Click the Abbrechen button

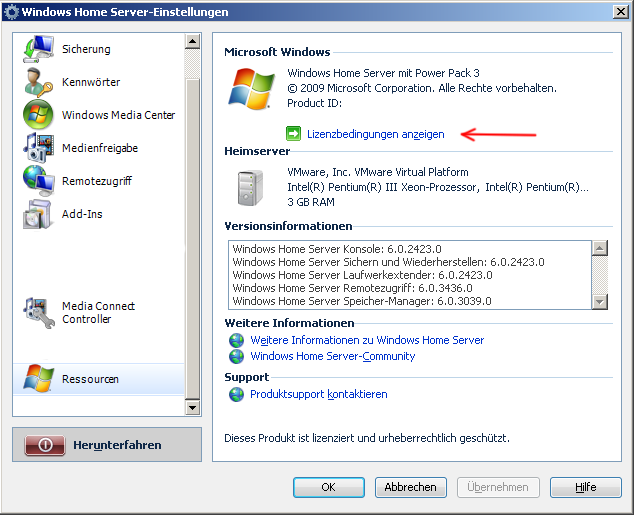[x=411, y=487]
